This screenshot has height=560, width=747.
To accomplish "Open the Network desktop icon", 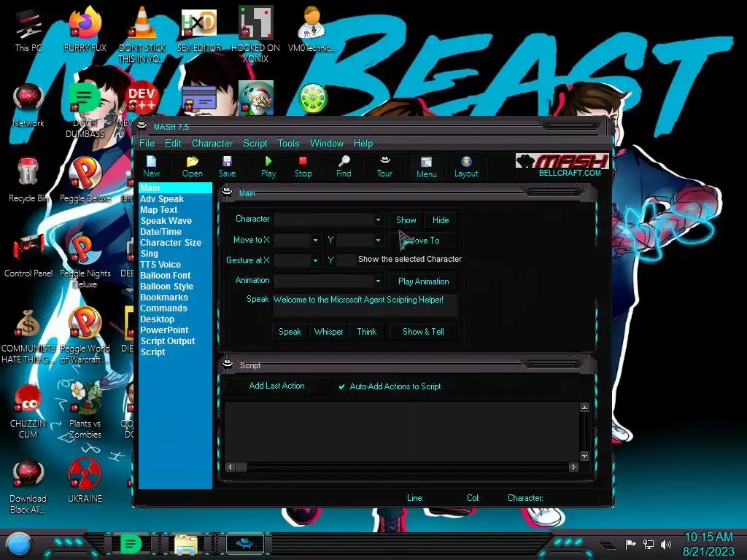I will (28, 106).
